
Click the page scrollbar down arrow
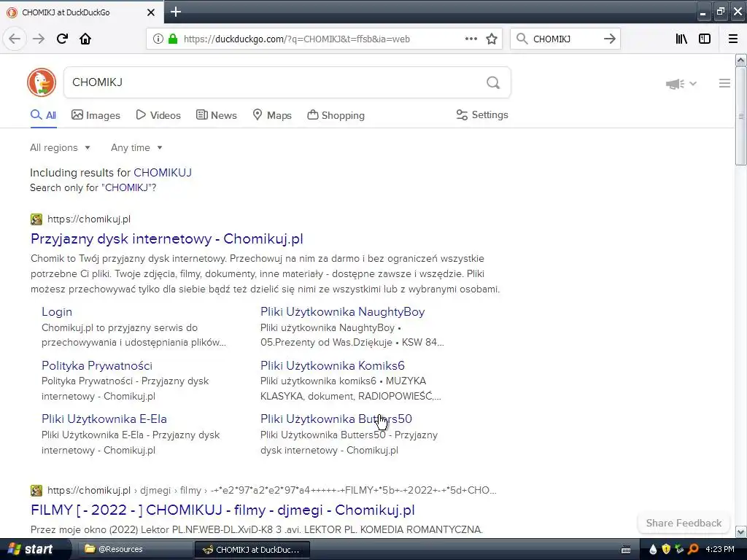[x=741, y=532]
